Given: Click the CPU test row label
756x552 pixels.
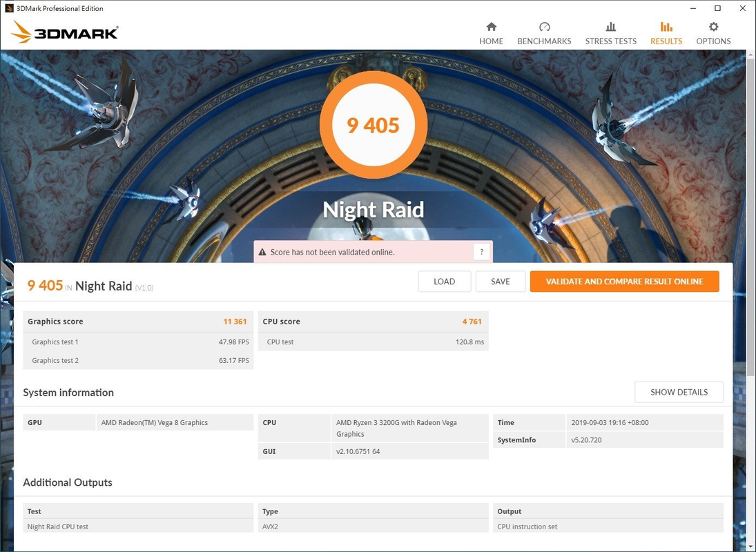Looking at the screenshot, I should tap(280, 342).
